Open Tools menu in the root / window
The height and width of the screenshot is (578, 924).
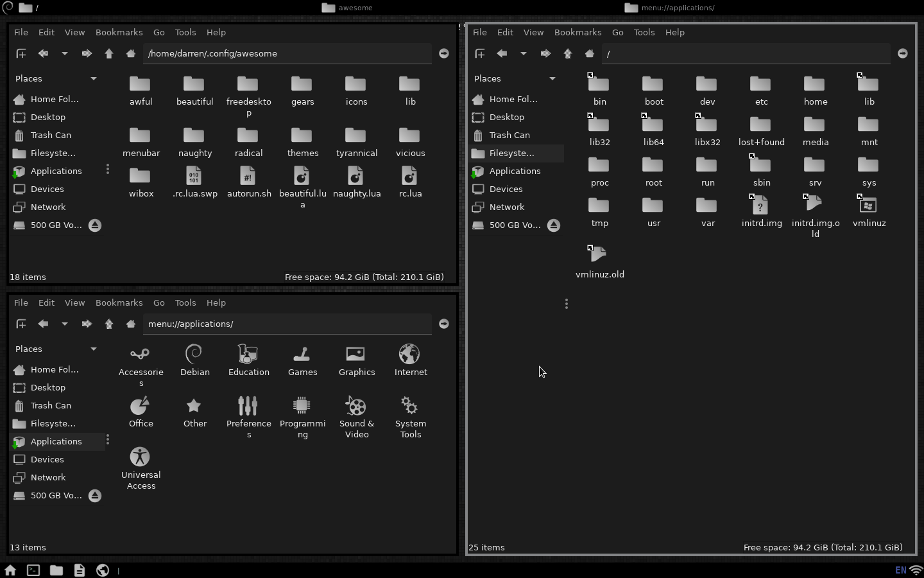(x=644, y=32)
